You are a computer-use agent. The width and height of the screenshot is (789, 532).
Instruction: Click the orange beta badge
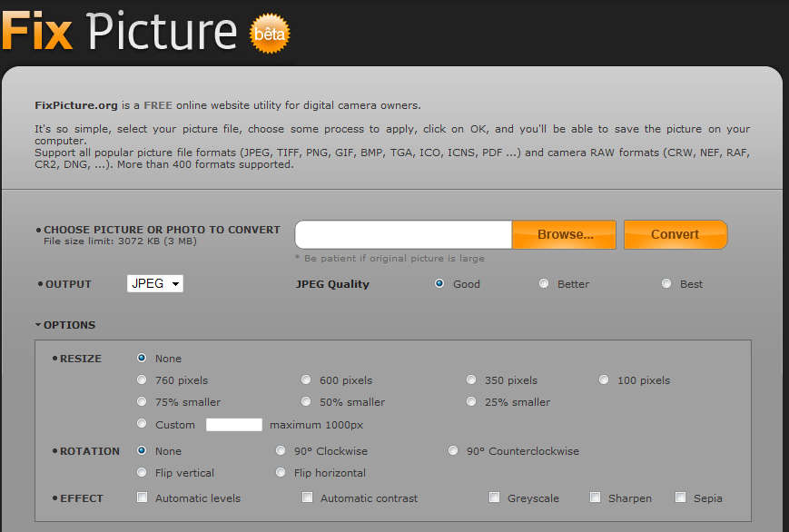(x=270, y=34)
